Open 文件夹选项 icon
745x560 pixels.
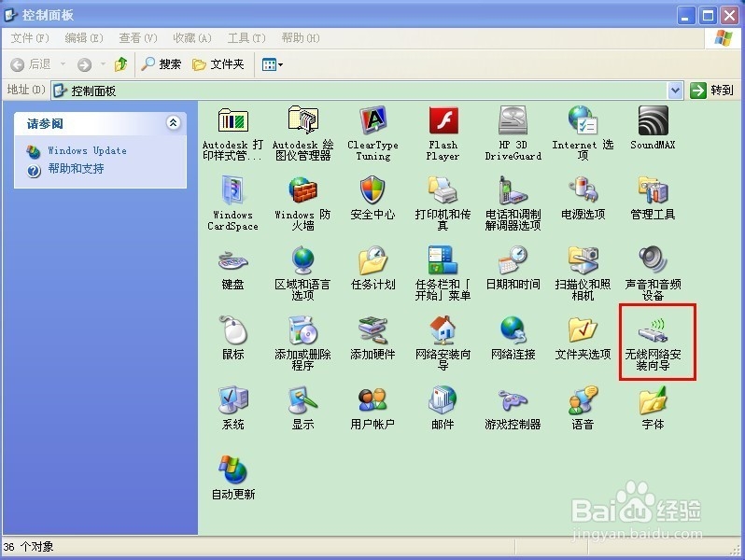click(583, 329)
